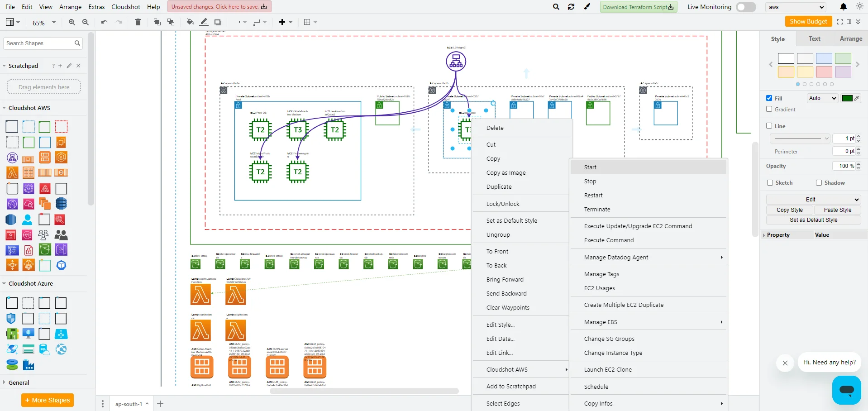
Task: Click the chat support bubble icon
Action: pos(846,390)
